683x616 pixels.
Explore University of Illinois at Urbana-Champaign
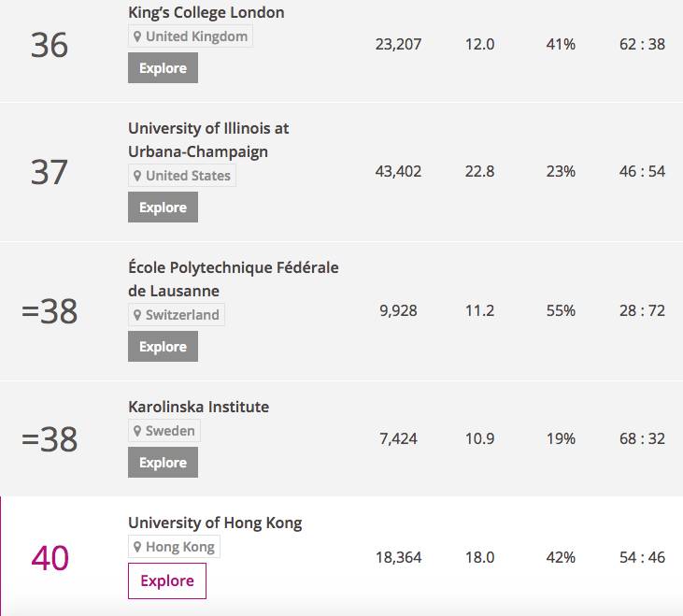tap(163, 208)
